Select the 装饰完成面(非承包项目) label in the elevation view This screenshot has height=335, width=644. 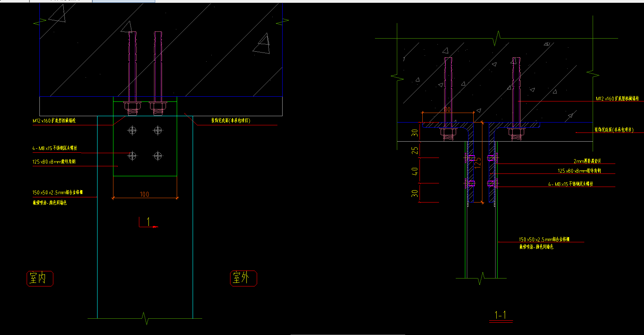click(x=230, y=121)
